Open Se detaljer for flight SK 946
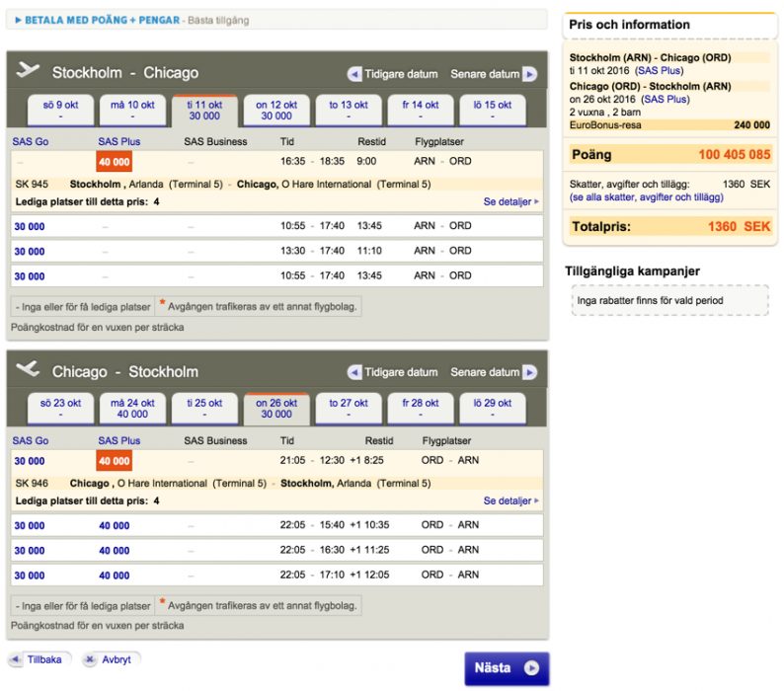The image size is (784, 691). 510,500
